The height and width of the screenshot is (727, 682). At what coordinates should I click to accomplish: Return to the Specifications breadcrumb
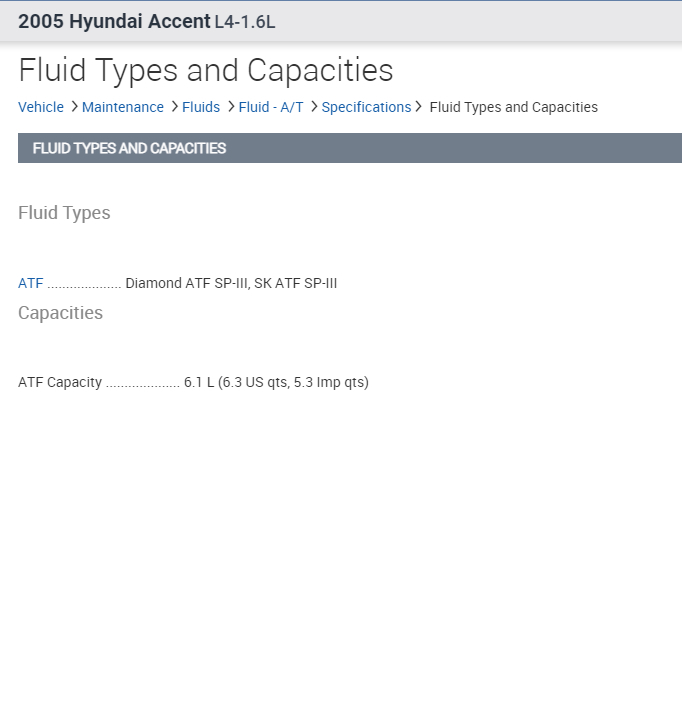tap(366, 107)
